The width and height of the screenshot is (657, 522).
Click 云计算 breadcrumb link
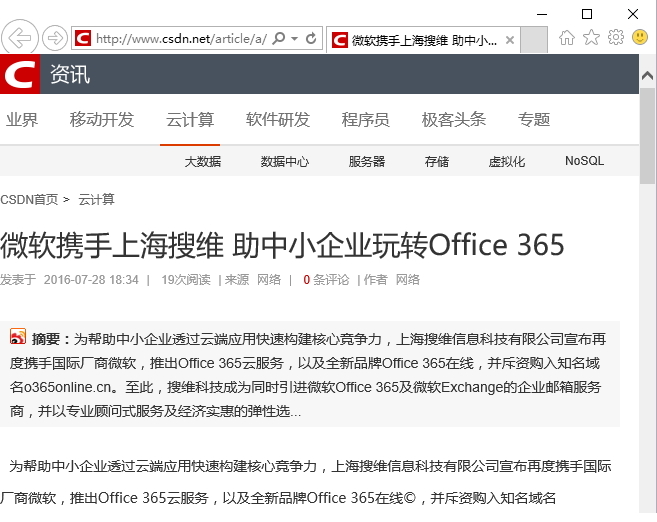point(96,199)
